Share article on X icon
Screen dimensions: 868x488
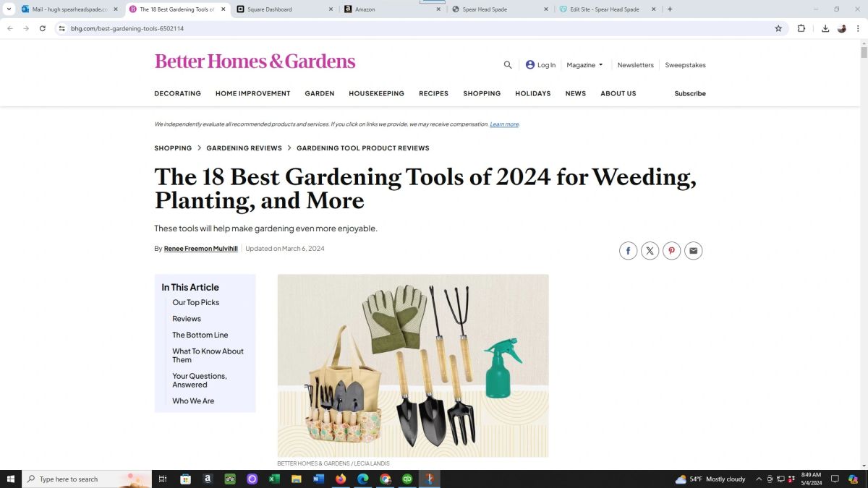click(x=650, y=251)
